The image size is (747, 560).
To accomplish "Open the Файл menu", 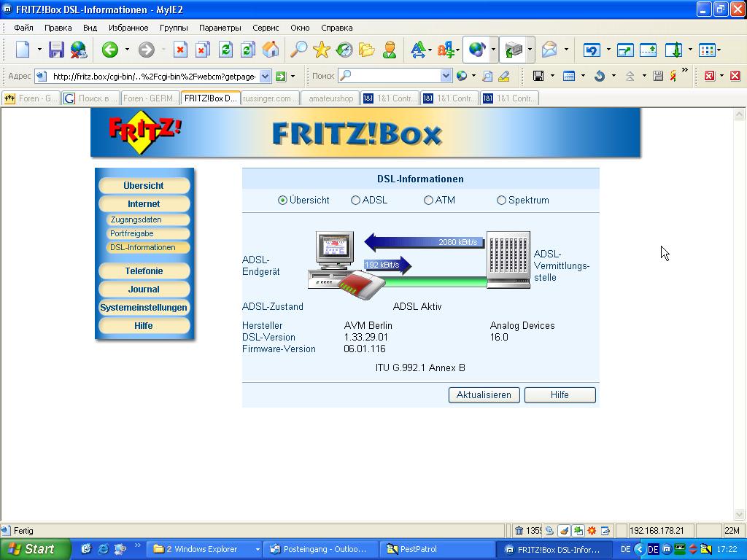I will (x=23, y=28).
